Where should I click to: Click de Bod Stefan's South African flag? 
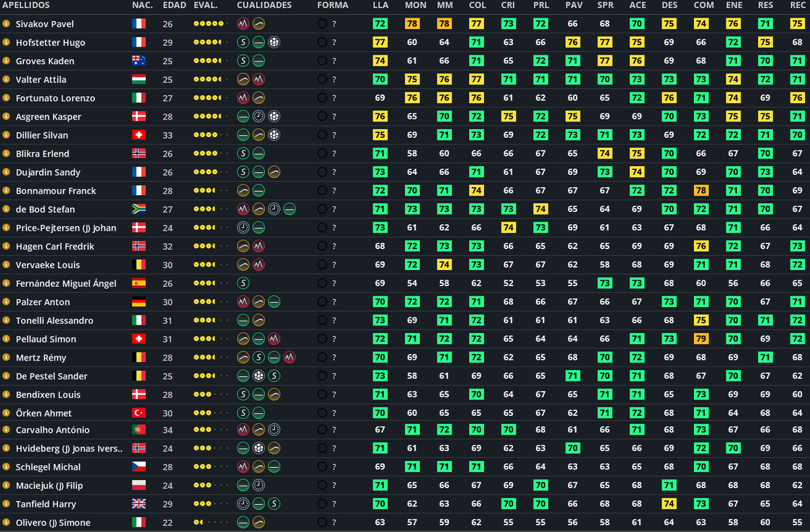139,209
